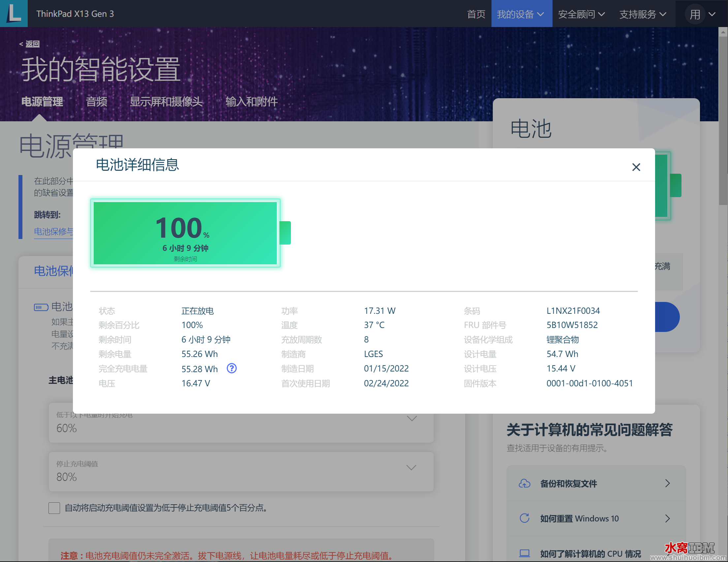This screenshot has width=728, height=562.
Task: Click the 15.44 V design voltage value
Action: 561,369
